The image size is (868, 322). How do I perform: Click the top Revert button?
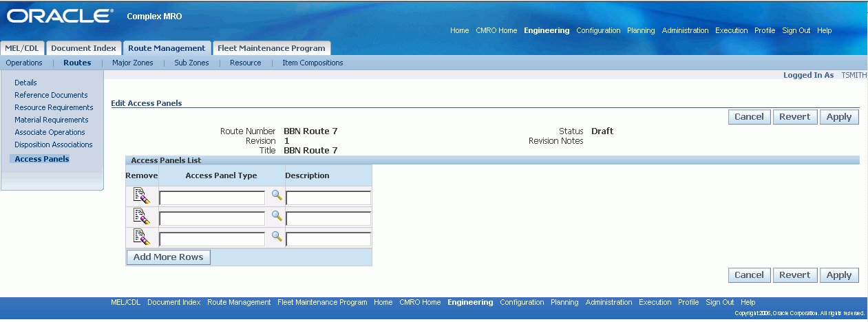pyautogui.click(x=795, y=116)
